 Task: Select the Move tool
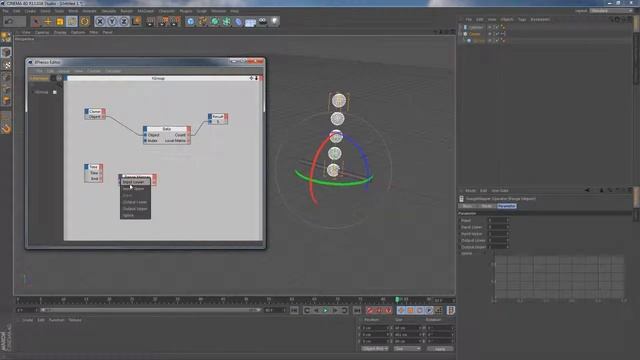(48, 21)
